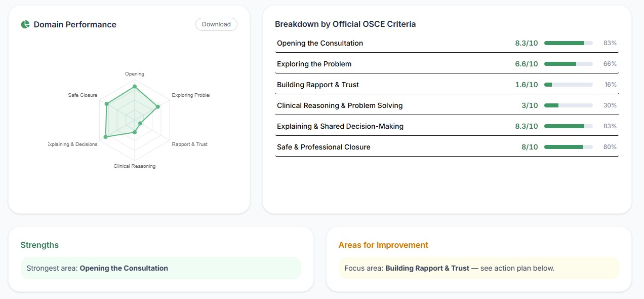Click the Explaining & Decisions radar label
The image size is (644, 299).
coord(73,144)
